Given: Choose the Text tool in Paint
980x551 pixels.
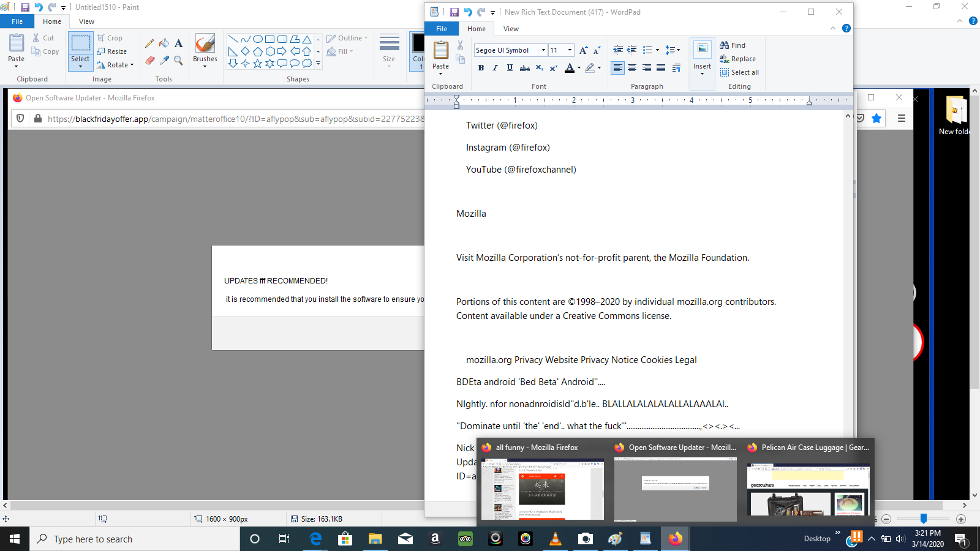Looking at the screenshot, I should [178, 43].
